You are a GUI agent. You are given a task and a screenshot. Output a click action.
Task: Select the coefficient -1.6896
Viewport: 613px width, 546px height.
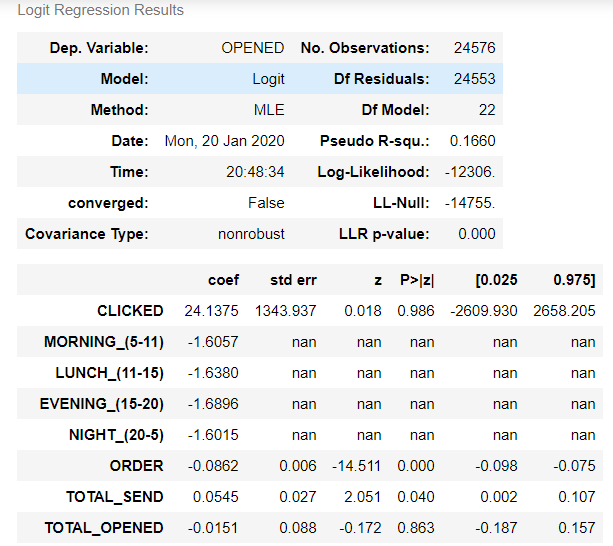coord(213,404)
